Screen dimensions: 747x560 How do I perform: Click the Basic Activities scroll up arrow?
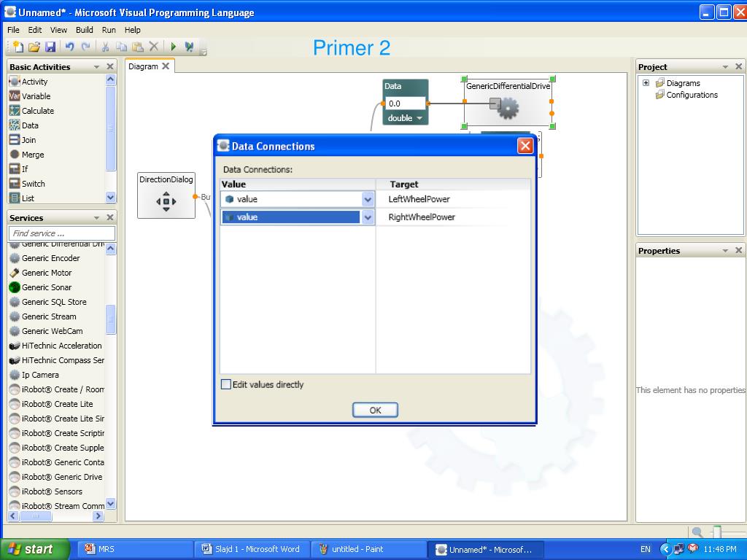(x=111, y=79)
